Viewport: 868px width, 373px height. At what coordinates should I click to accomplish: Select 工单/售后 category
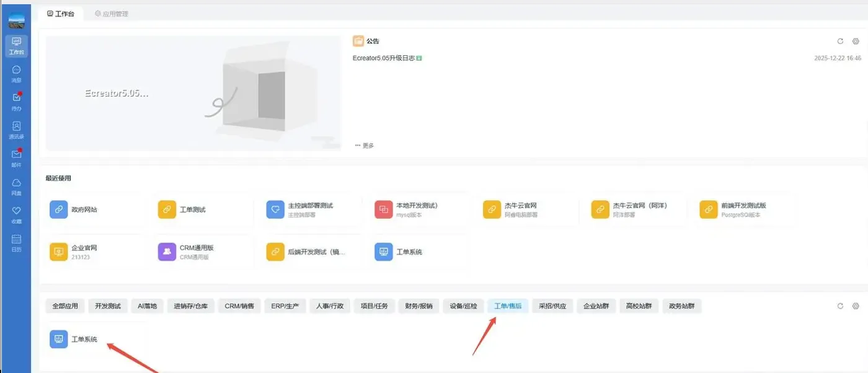508,306
